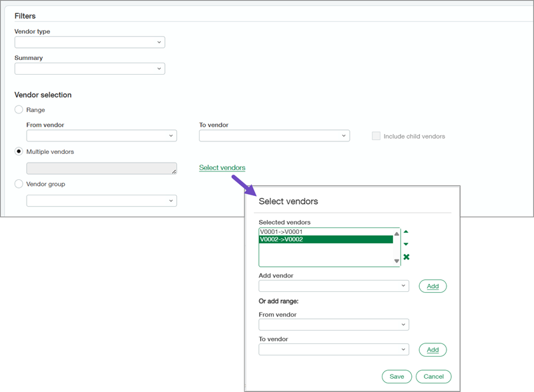Move selected vendor up with green arrow
Image resolution: width=534 pixels, height=392 pixels.
pos(406,232)
